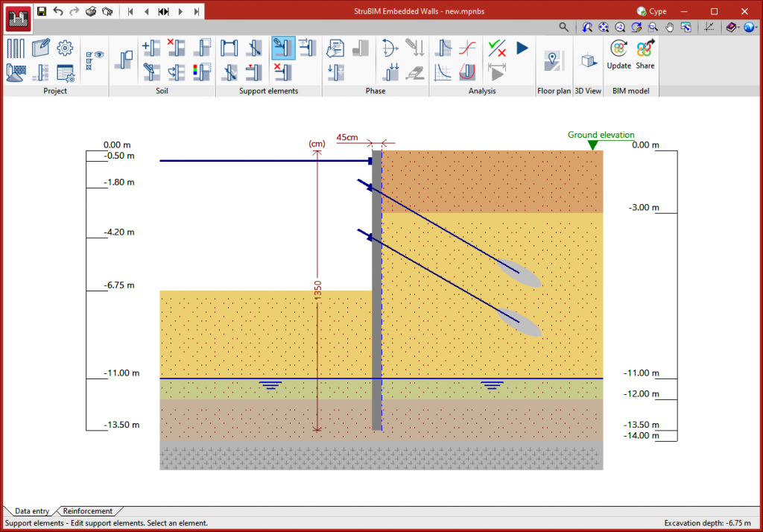763x532 pixels.
Task: Click the Save icon in the title bar
Action: pyautogui.click(x=42, y=11)
